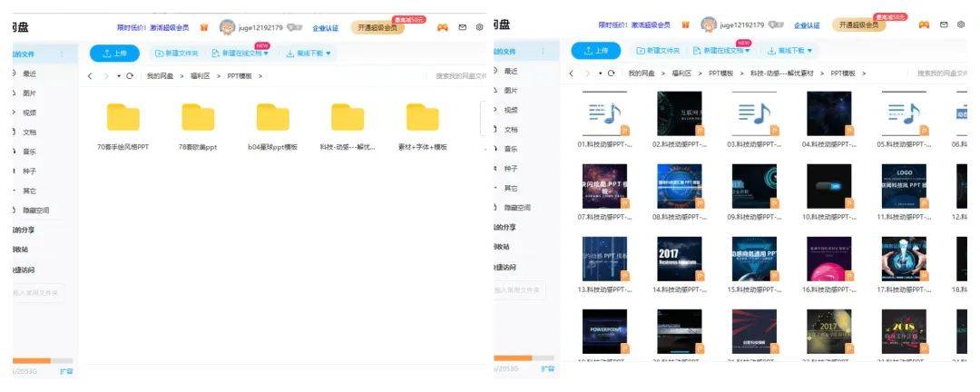Viewport: 980px width, 392px height.
Task: Open the settings gear in left window
Action: click(479, 27)
